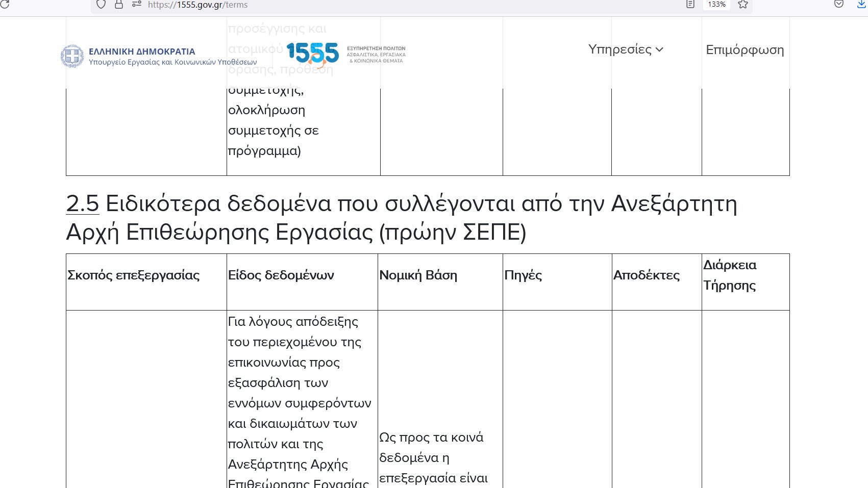This screenshot has width=868, height=488.
Task: Click the Σκοπός επεξεργασίας column header
Action: click(134, 275)
